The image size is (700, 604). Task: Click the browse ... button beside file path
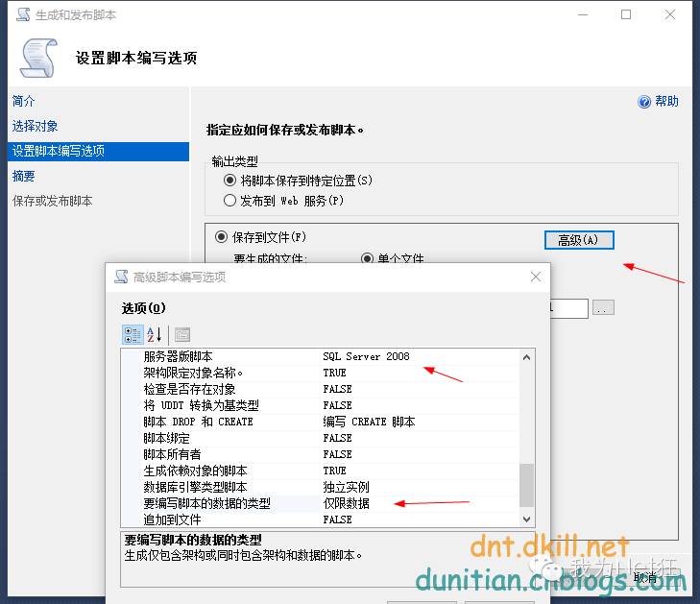(603, 307)
